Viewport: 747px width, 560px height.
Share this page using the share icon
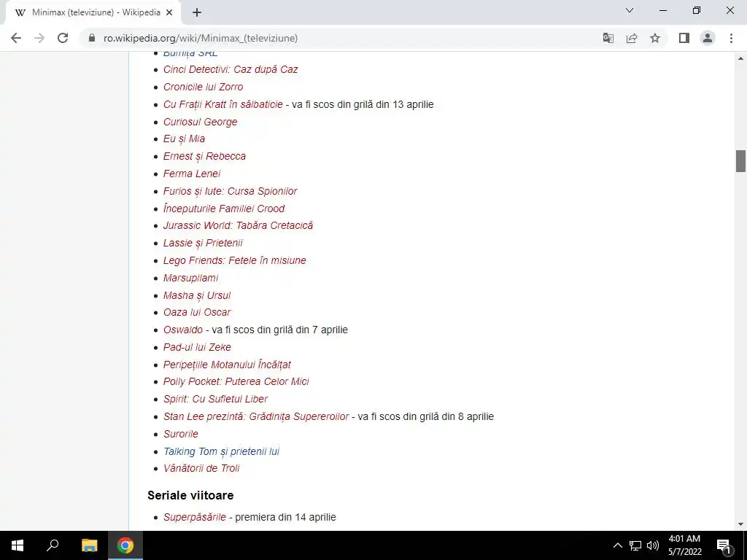(632, 38)
